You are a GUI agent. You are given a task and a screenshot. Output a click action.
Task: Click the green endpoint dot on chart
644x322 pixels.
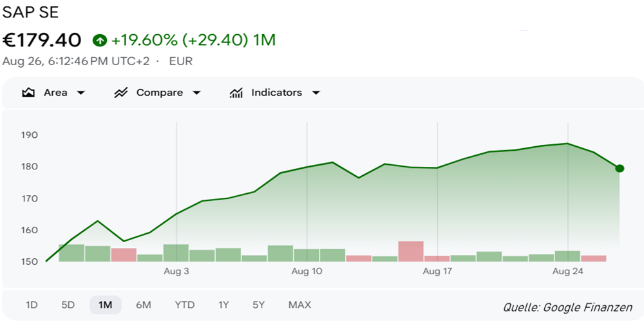pyautogui.click(x=620, y=168)
